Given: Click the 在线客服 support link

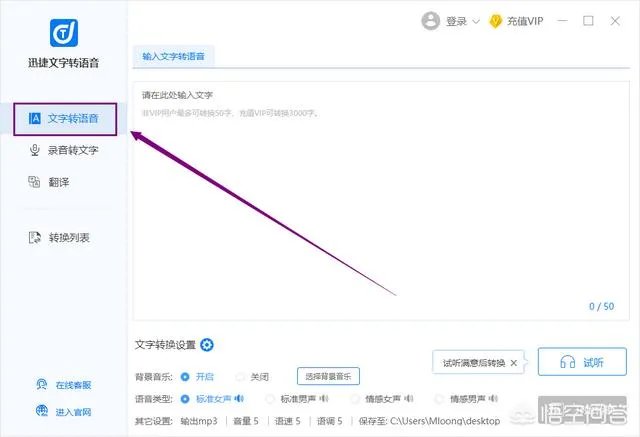Looking at the screenshot, I should (x=73, y=385).
